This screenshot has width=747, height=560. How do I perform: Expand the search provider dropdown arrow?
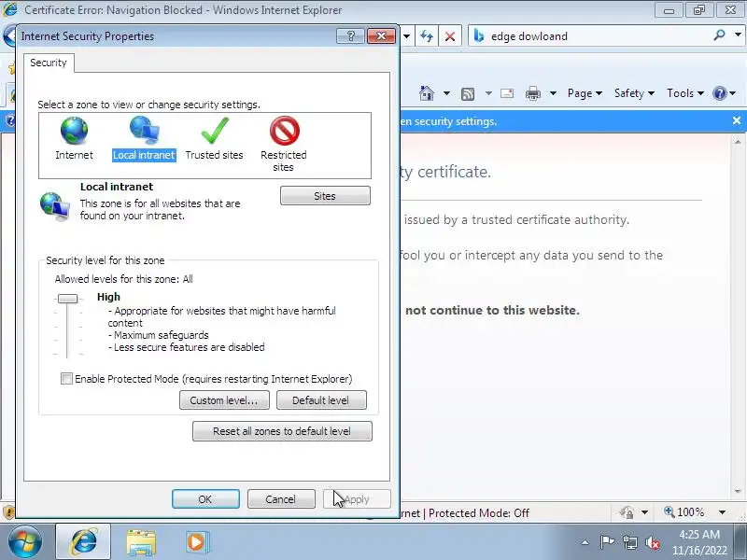tap(738, 35)
